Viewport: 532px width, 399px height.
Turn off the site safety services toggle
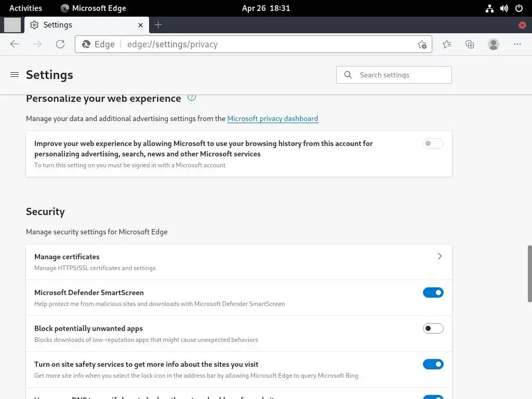click(x=433, y=364)
